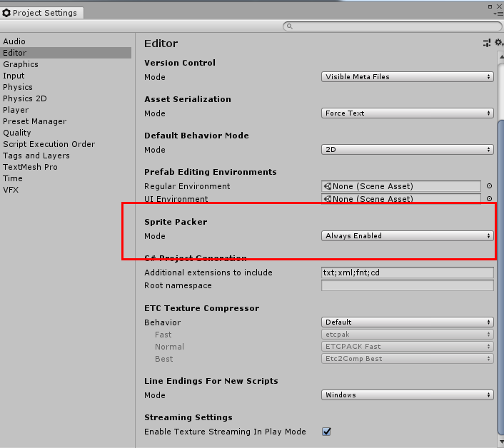Open the Normal ETCPACK Fast dropdown
This screenshot has height=448, width=504.
407,347
